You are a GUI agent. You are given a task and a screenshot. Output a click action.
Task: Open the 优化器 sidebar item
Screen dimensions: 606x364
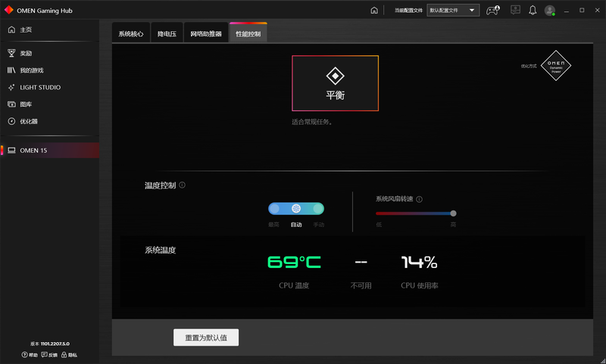tap(29, 121)
